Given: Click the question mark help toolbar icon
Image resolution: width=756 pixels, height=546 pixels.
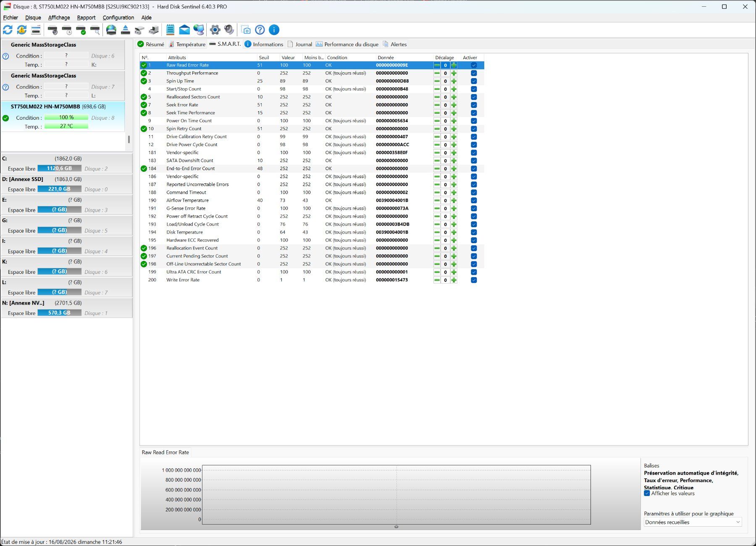Looking at the screenshot, I should [x=260, y=30].
